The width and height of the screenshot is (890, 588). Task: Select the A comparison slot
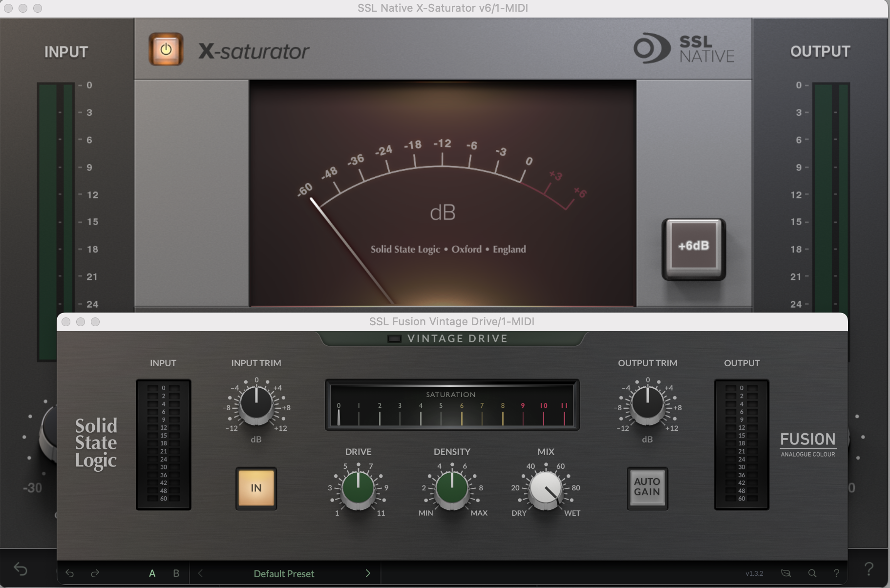[x=152, y=573]
